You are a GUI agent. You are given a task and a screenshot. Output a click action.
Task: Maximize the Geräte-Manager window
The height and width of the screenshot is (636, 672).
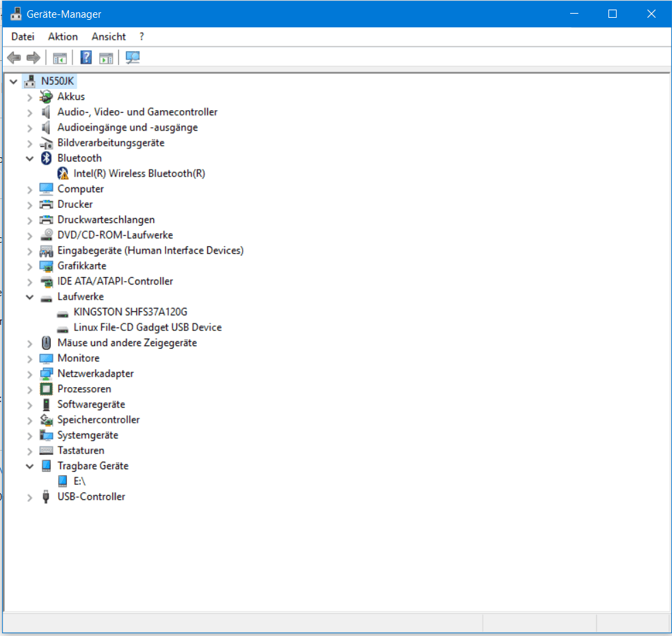click(613, 14)
